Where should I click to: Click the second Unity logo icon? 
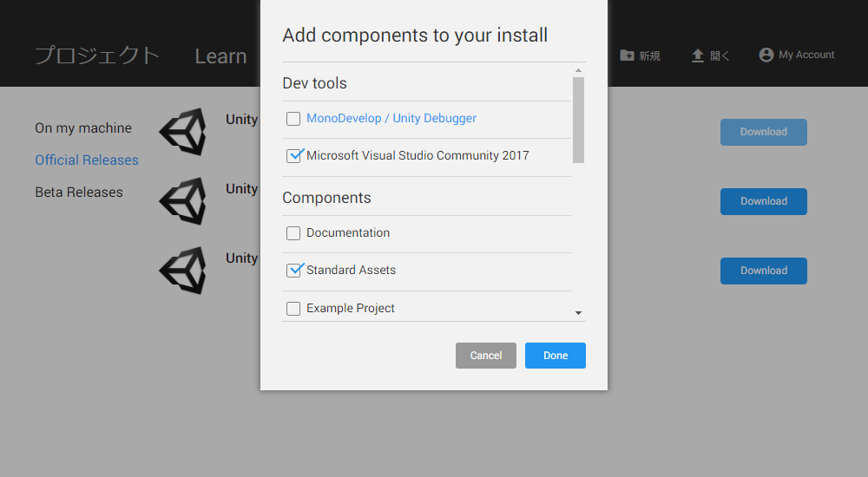click(x=182, y=201)
